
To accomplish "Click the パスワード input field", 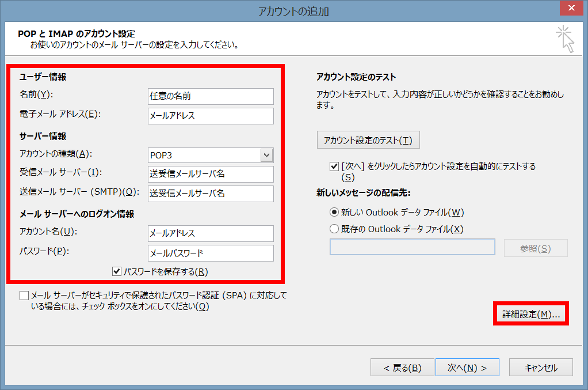I will tap(211, 253).
